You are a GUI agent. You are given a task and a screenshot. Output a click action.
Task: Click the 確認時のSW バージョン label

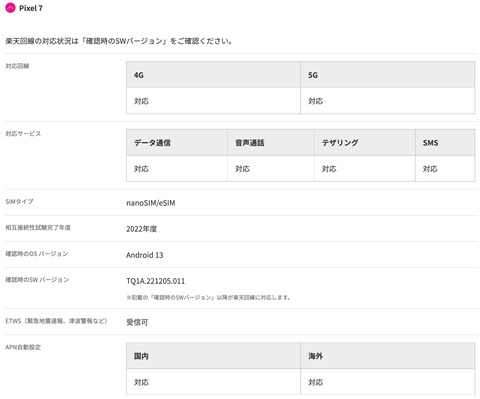(x=37, y=280)
